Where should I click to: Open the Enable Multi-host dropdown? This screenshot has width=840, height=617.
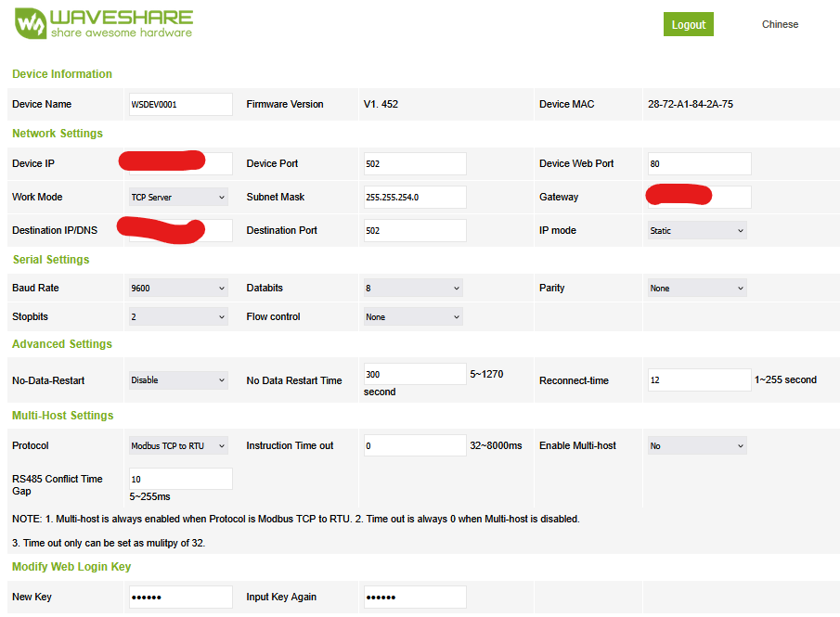[697, 445]
